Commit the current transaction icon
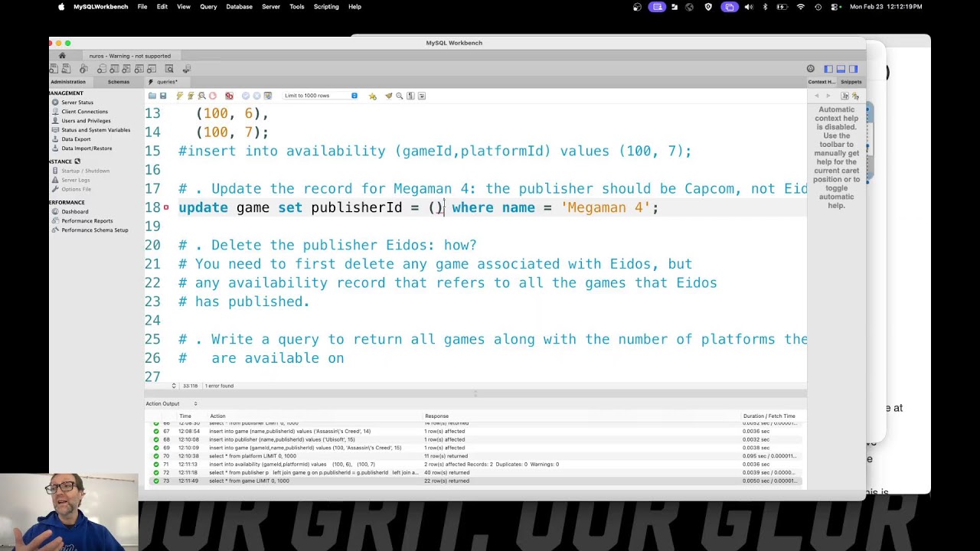 click(x=246, y=96)
